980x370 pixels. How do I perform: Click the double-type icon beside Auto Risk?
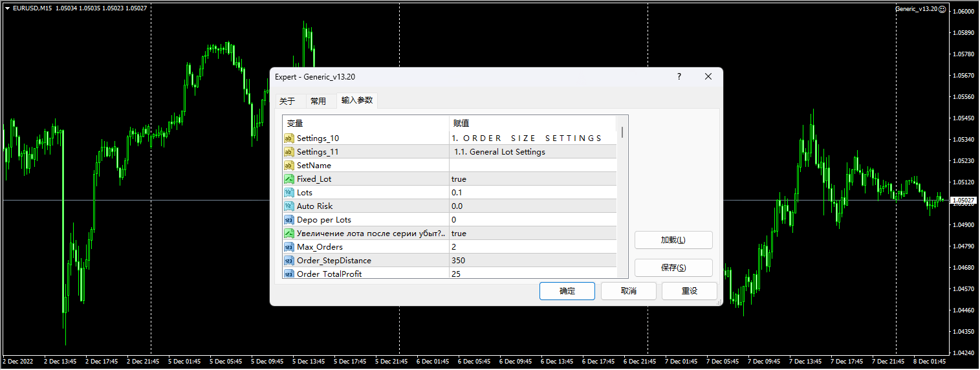pos(289,206)
